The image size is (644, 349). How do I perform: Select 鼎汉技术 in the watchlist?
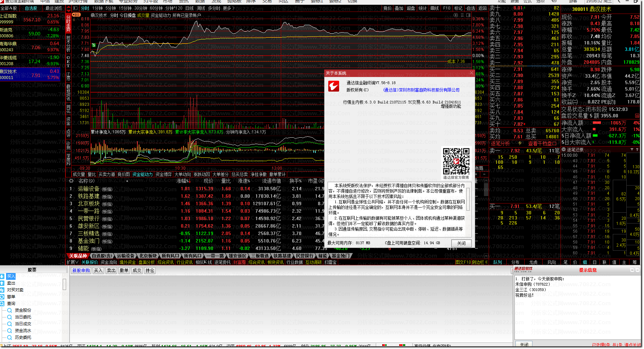pyautogui.click(x=30, y=74)
